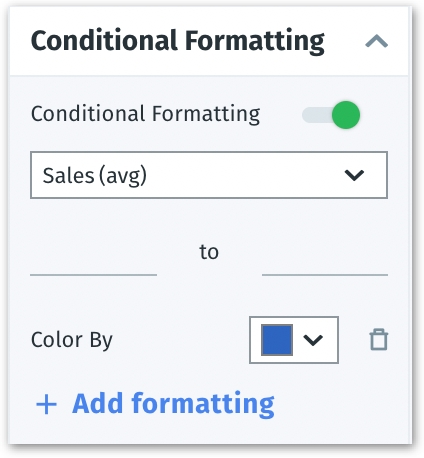
Task: Select the 'Sales (avg)' text in combo box
Action: (95, 175)
